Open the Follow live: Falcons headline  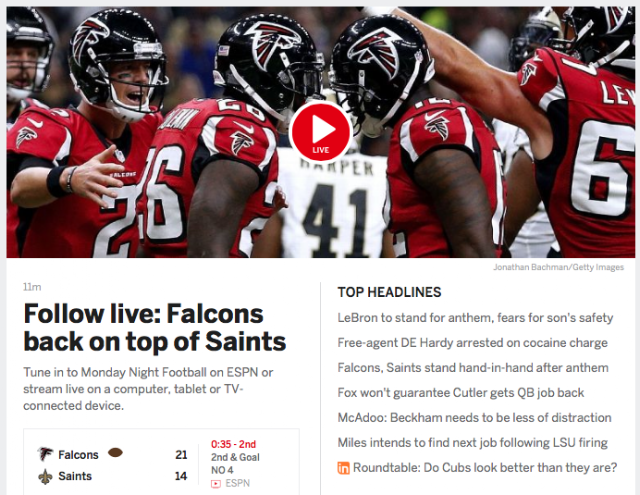[x=155, y=327]
